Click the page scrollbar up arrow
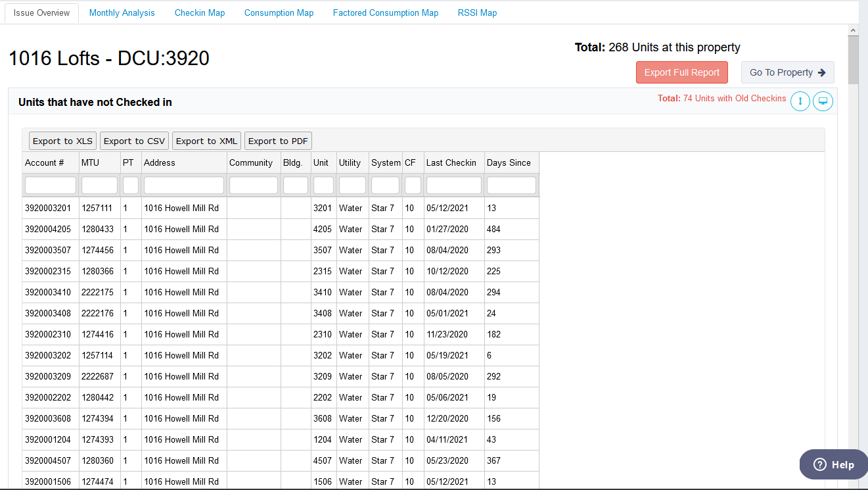 pos(853,30)
